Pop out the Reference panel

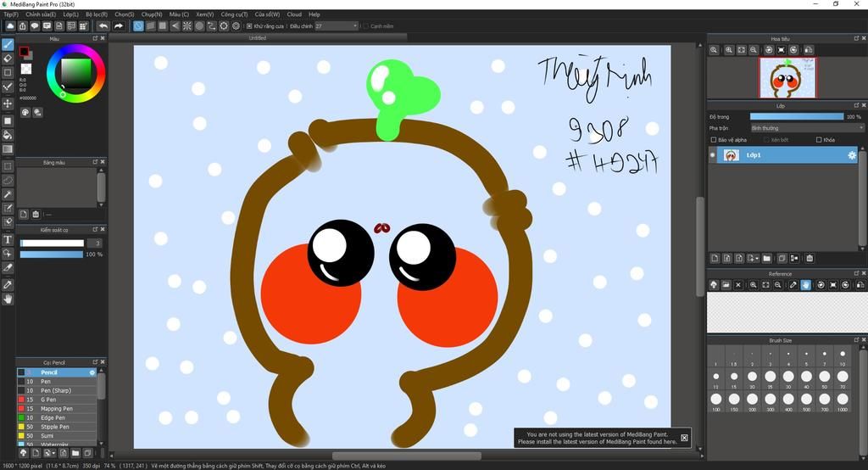[x=856, y=273]
